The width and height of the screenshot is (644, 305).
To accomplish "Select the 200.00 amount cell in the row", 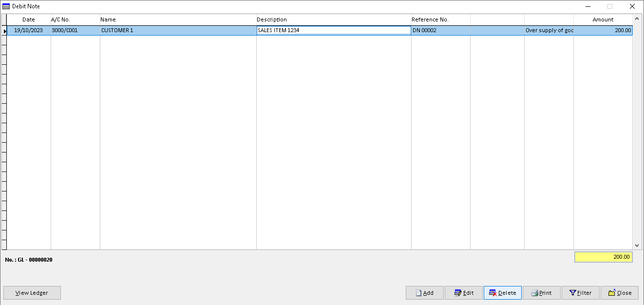I will point(603,30).
